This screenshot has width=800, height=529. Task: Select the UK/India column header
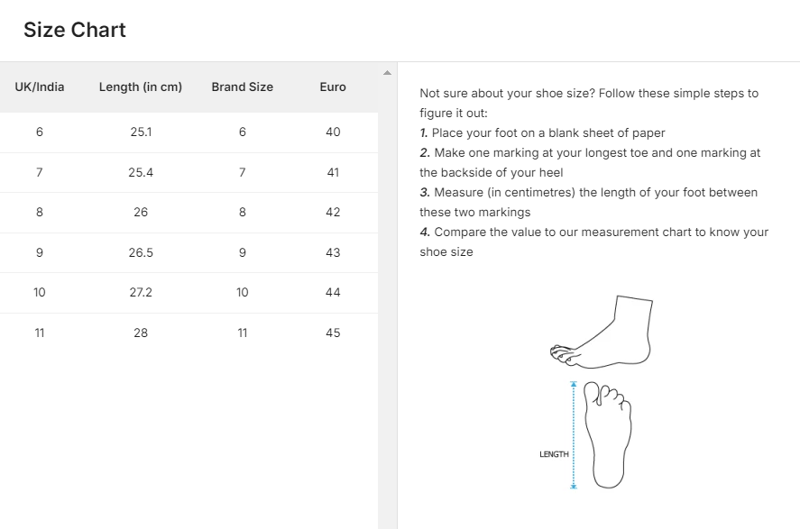click(39, 87)
